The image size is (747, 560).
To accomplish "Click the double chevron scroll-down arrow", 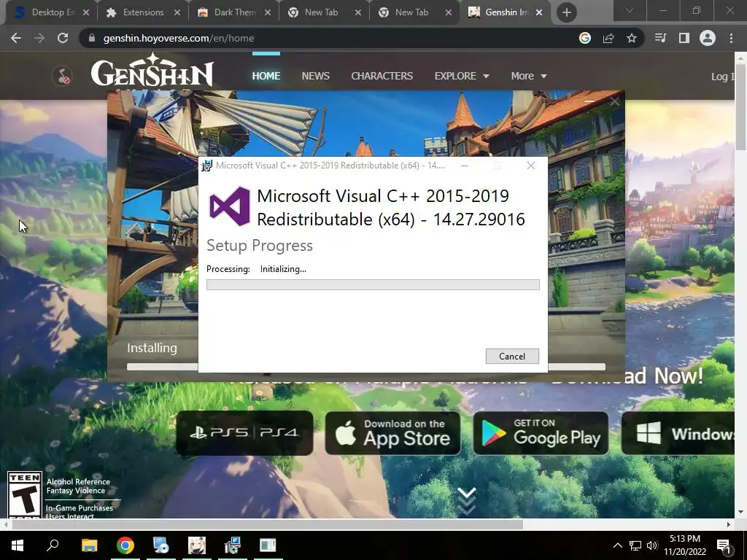I will tap(467, 500).
